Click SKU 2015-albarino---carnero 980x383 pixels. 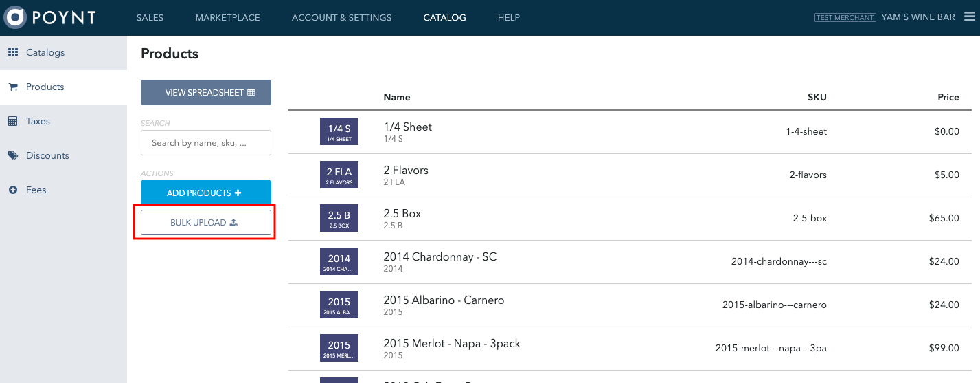(x=775, y=305)
